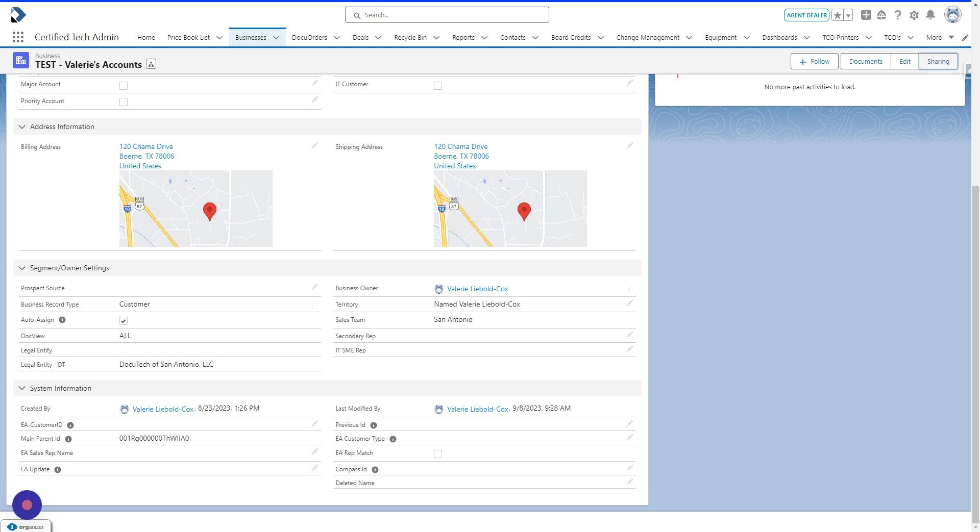This screenshot has height=532, width=980.
Task: Open the organizer tab at bottom
Action: tap(26, 526)
